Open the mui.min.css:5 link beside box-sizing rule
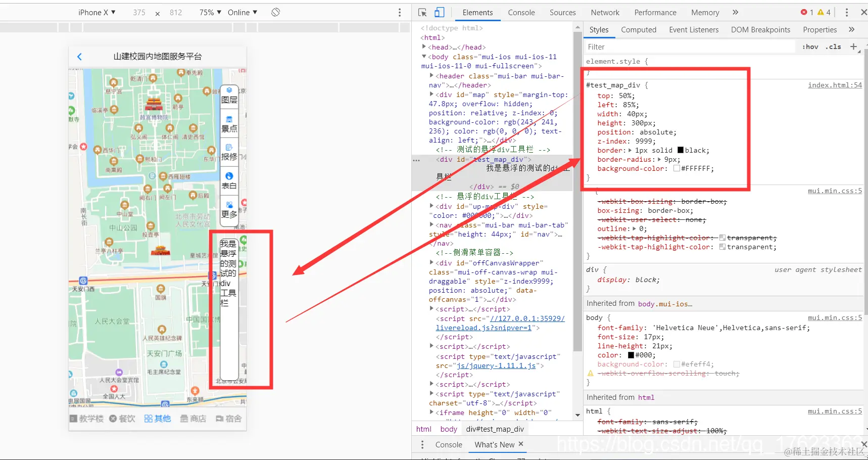Image resolution: width=868 pixels, height=460 pixels. pyautogui.click(x=835, y=191)
